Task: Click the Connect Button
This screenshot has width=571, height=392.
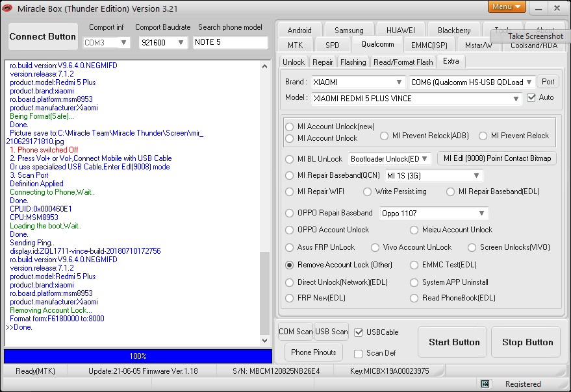Action: pos(43,37)
